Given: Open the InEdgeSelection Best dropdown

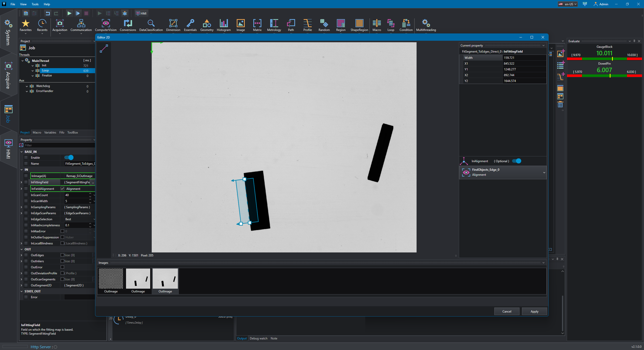Looking at the screenshot, I should tap(79, 219).
